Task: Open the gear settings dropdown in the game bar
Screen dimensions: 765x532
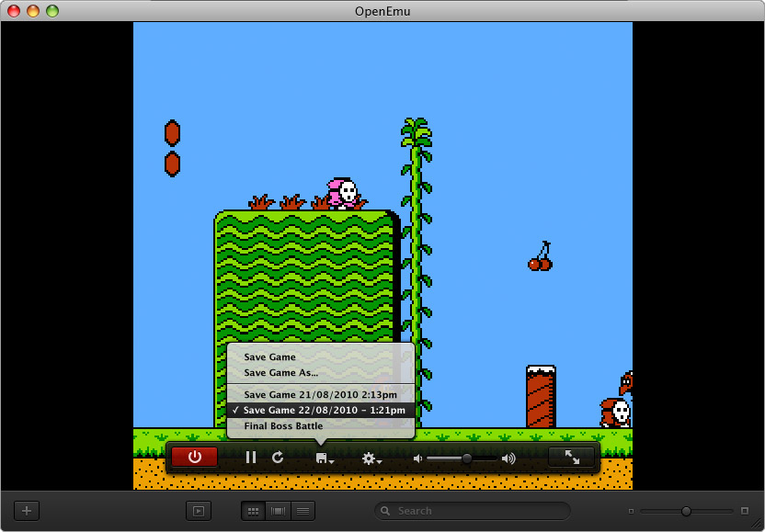Action: point(371,458)
